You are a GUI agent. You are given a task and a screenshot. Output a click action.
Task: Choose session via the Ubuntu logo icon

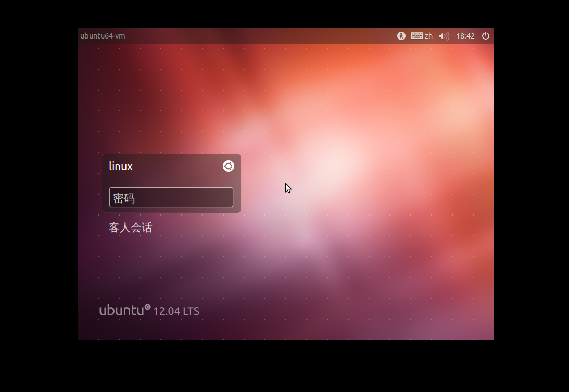228,166
